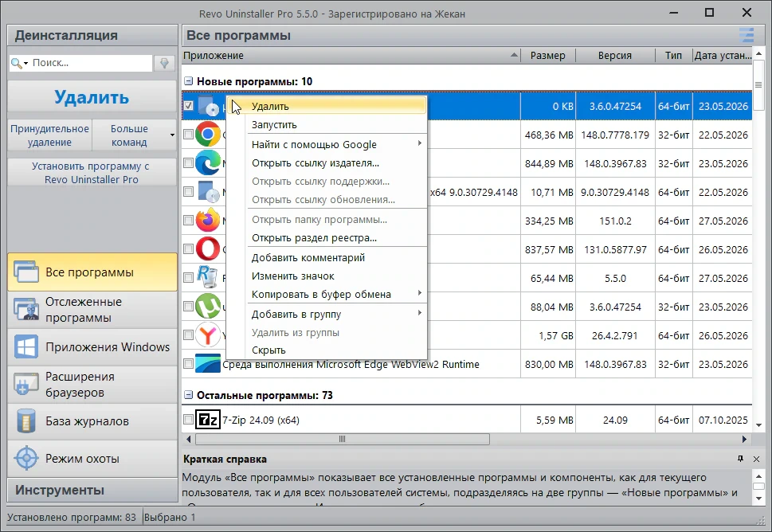
Task: Expand Найти с помощью Google submenu
Action: tap(420, 143)
